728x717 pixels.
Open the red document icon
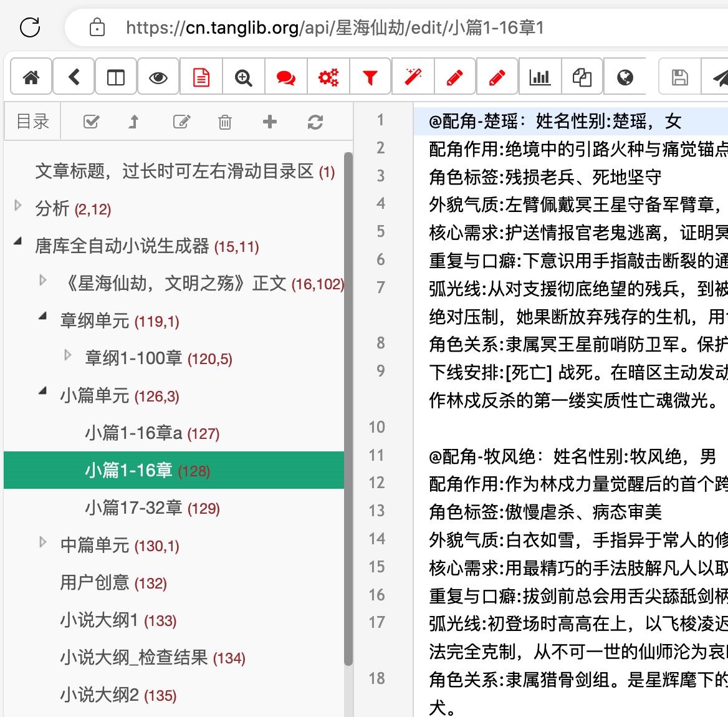tap(201, 77)
